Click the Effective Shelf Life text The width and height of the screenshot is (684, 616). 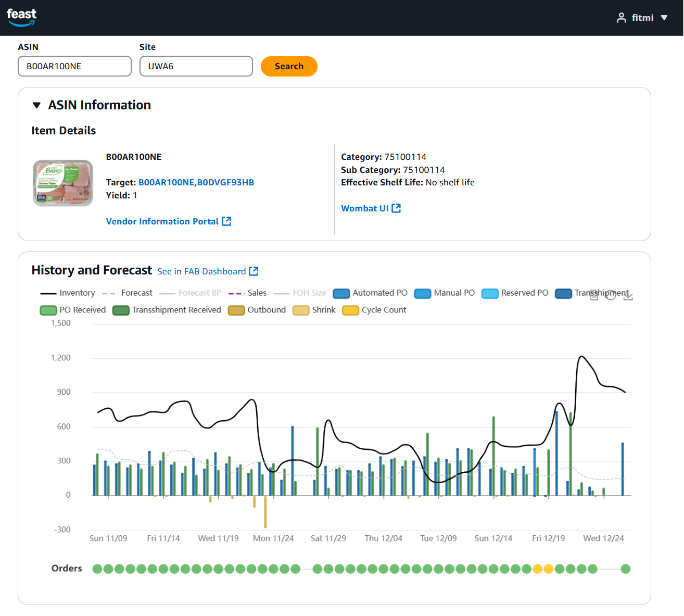pos(408,182)
